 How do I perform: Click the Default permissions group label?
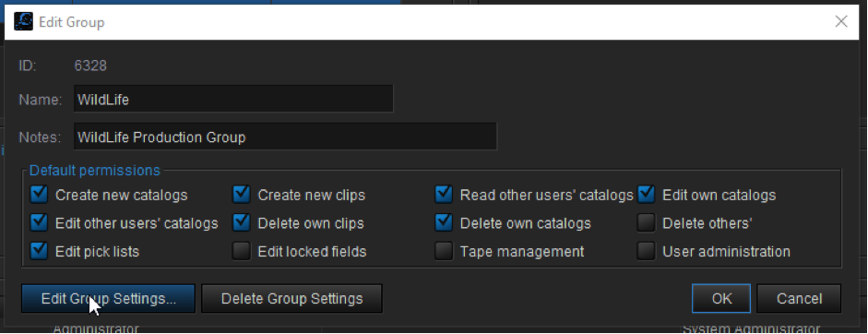[95, 170]
